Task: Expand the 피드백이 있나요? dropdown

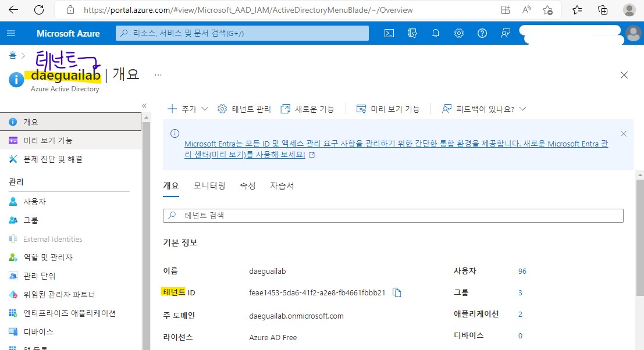Action: [x=484, y=109]
